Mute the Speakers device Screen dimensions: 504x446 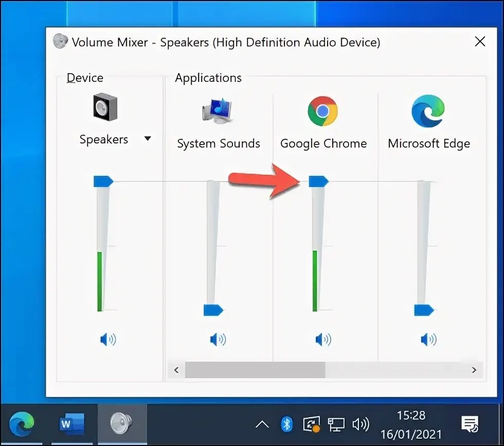(x=108, y=340)
